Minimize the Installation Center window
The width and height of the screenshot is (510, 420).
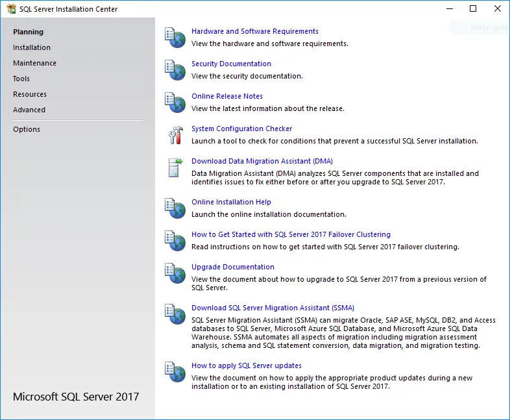(450, 9)
